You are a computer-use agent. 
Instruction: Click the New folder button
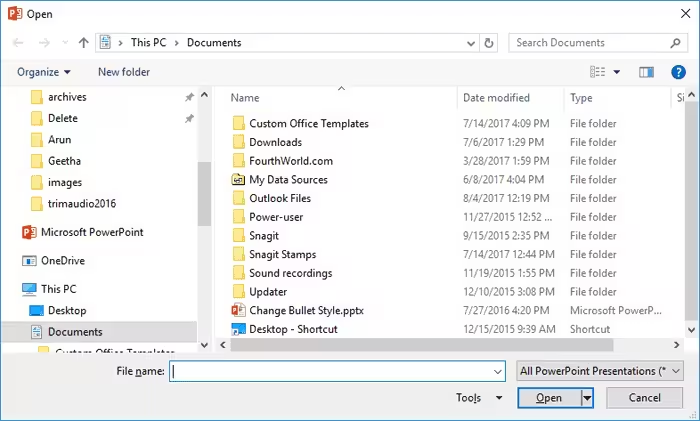click(x=124, y=72)
